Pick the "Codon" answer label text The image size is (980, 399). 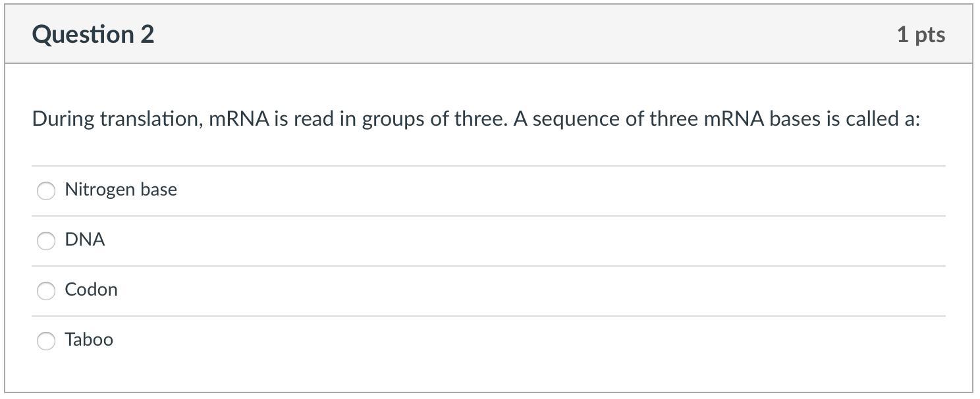click(x=91, y=290)
